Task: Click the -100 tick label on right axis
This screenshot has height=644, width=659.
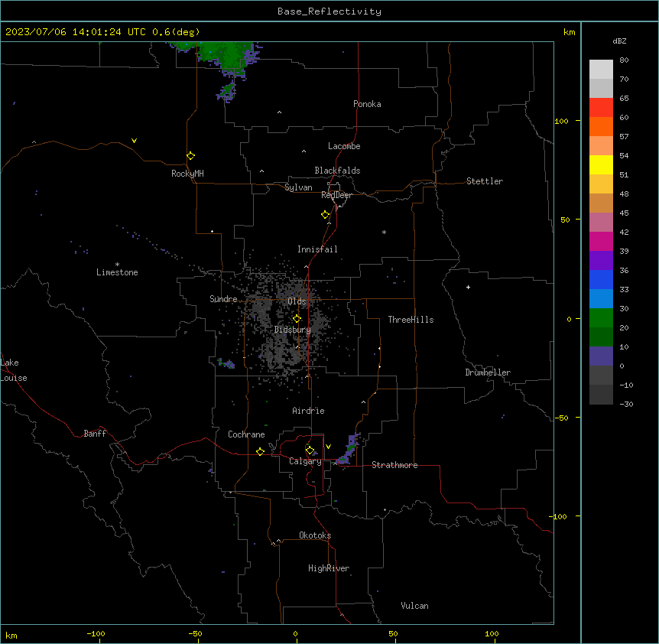Action: point(559,516)
